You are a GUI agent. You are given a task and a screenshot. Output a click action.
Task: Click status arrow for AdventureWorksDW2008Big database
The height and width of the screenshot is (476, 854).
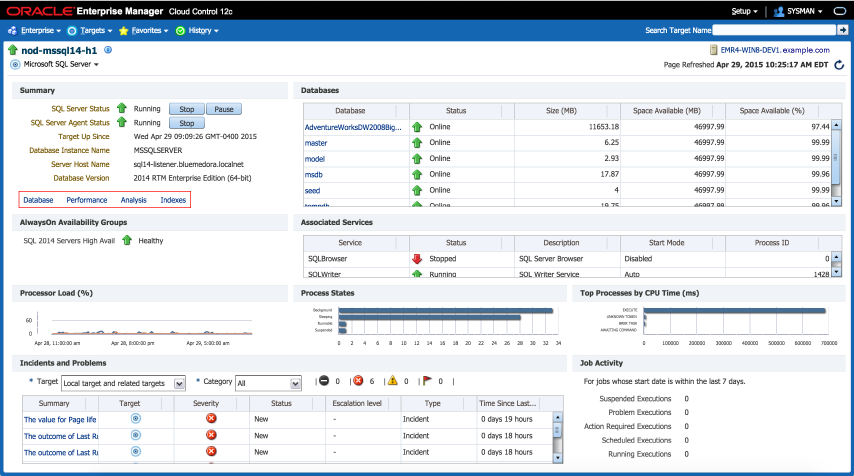click(417, 127)
